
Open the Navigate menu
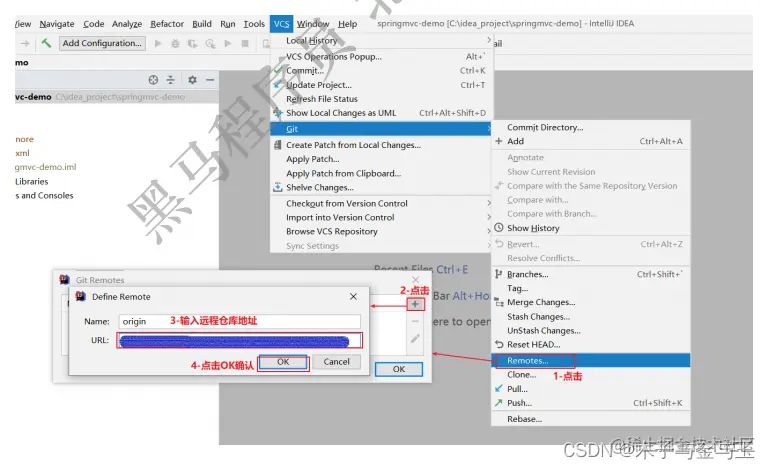pos(57,24)
